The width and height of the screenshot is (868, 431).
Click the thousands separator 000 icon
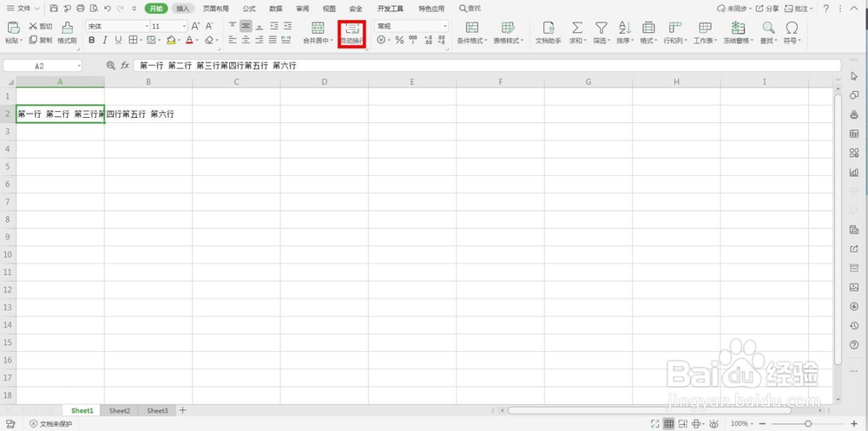click(x=413, y=40)
